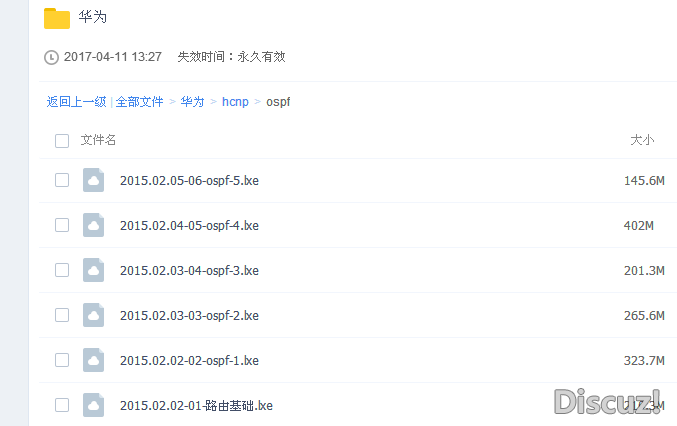677x426 pixels.
Task: Click the 2017-04-11 13:27 timestamp
Action: point(113,57)
